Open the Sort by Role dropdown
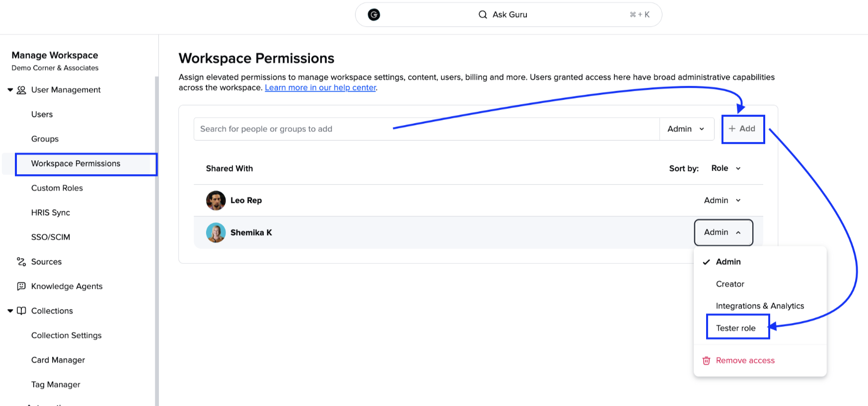This screenshot has height=406, width=868. [726, 168]
